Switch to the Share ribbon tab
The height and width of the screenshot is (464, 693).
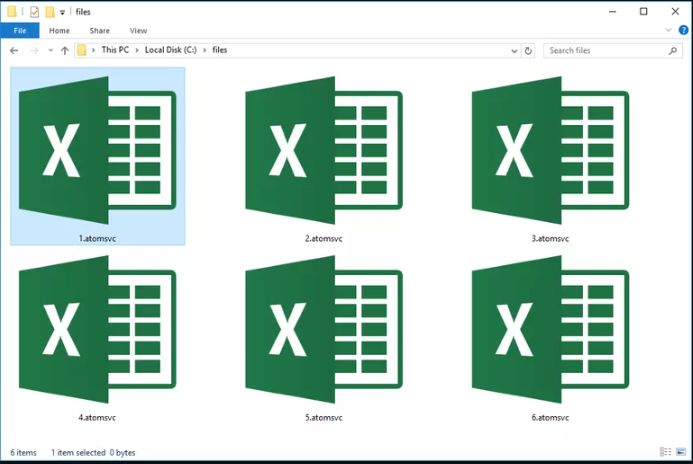click(99, 30)
